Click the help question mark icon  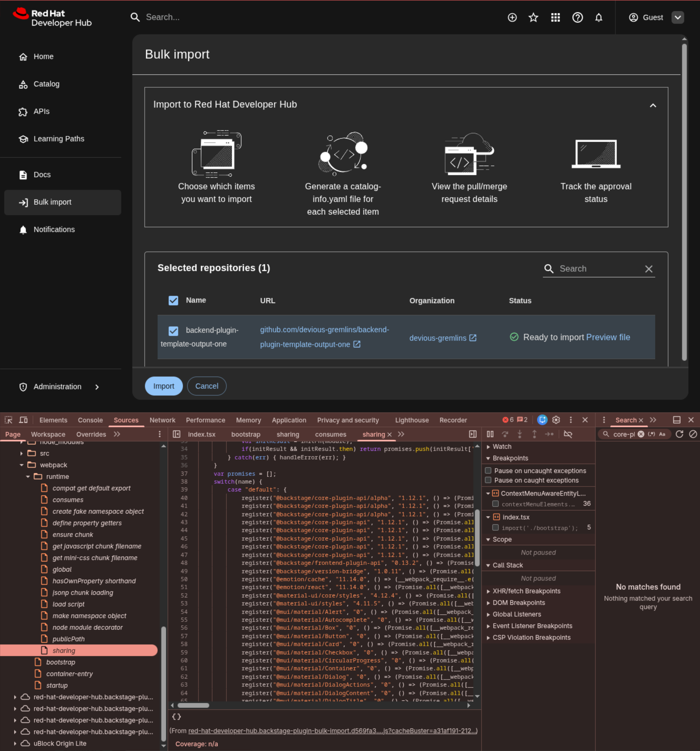(577, 17)
